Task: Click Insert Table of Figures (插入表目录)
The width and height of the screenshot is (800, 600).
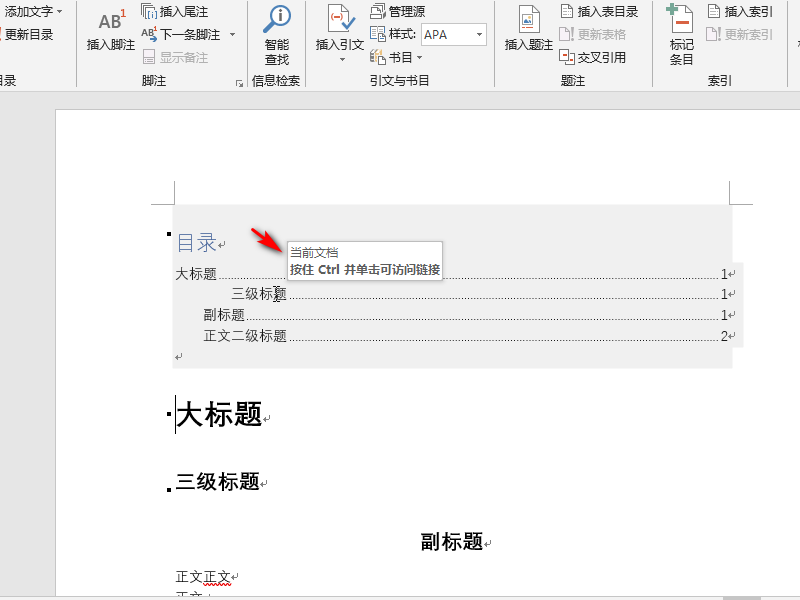Action: click(x=599, y=11)
